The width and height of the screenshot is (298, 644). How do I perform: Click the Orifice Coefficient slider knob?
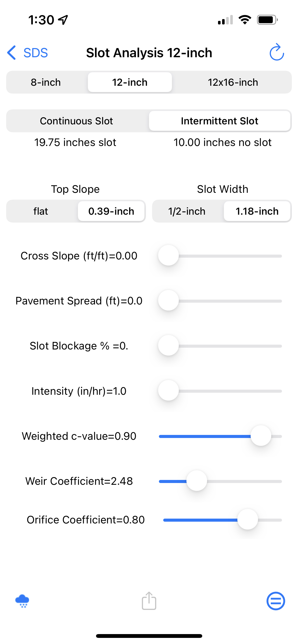point(248,519)
